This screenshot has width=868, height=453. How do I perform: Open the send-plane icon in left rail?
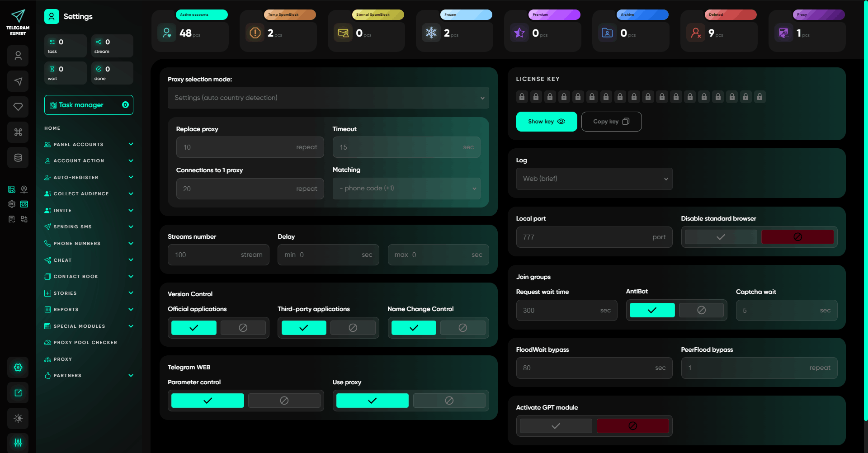click(18, 81)
